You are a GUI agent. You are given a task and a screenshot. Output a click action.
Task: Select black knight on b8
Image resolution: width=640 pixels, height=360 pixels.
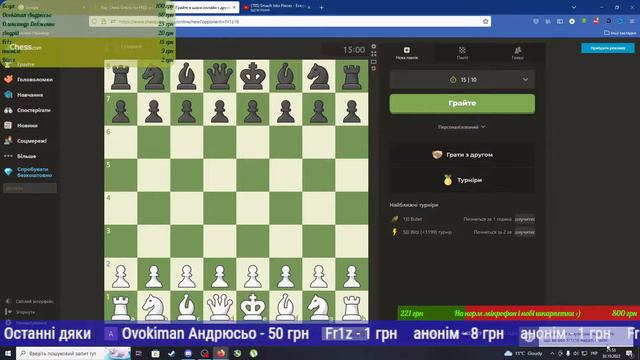pos(154,76)
